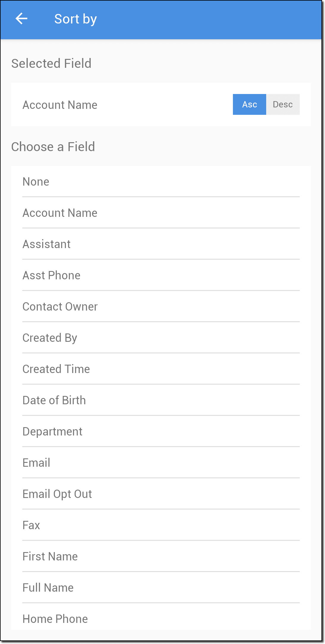
Task: Switch sort order to Desc
Action: tap(283, 104)
